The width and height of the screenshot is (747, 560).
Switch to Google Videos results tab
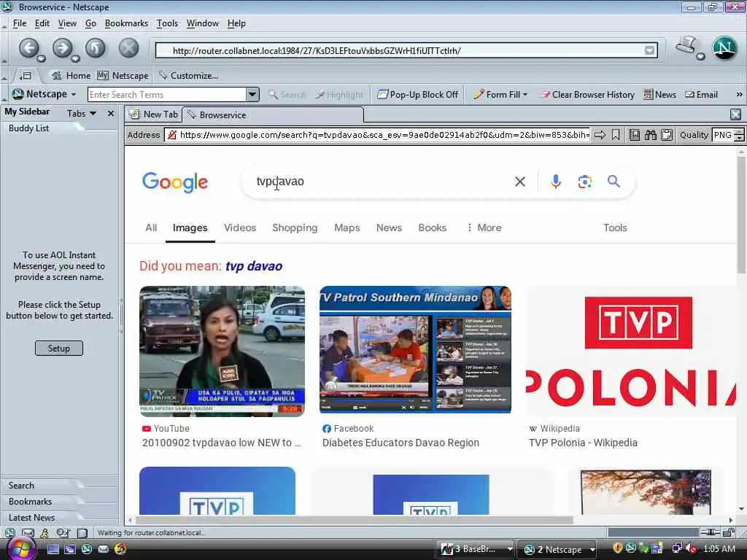(x=240, y=227)
